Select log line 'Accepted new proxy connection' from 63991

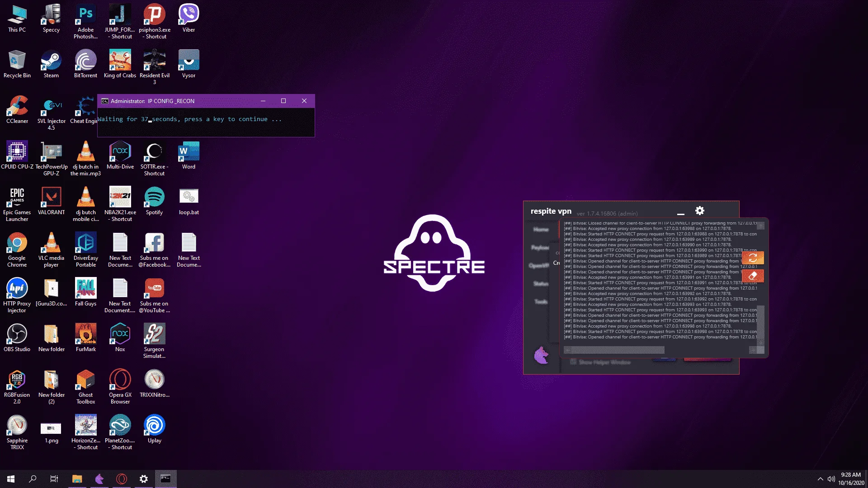647,277
